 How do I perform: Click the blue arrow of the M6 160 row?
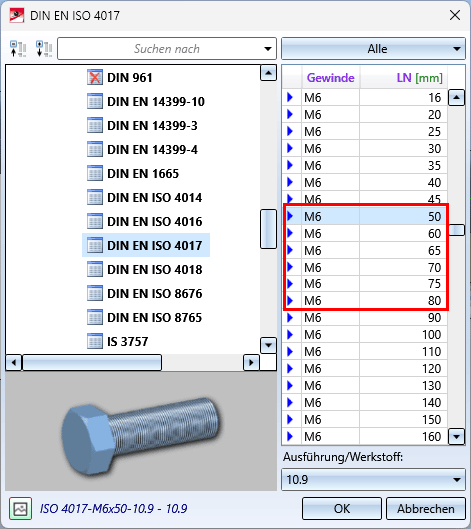(290, 436)
